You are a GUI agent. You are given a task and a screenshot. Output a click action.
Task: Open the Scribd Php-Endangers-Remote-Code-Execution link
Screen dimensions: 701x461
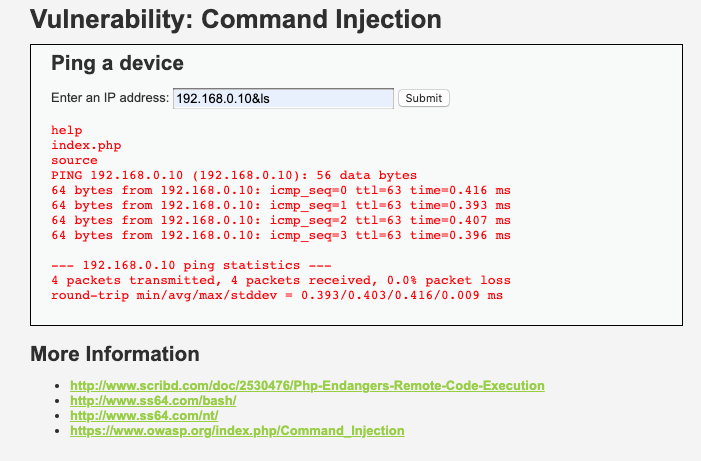(x=307, y=385)
